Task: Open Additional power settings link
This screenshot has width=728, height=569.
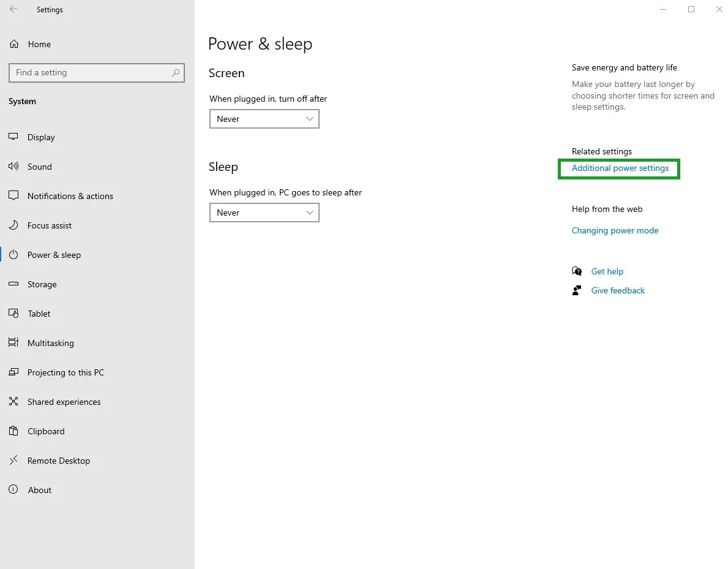Action: pos(620,168)
